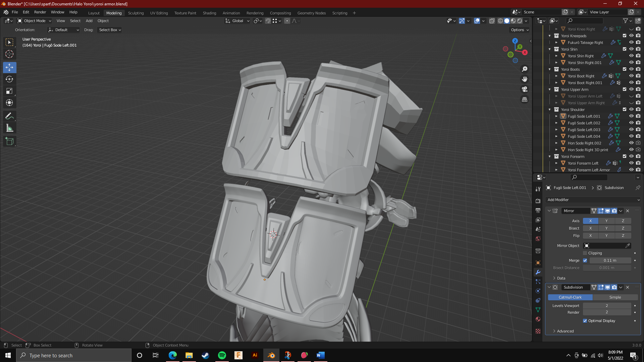Uncheck the Merge checkbox
The width and height of the screenshot is (644, 362).
pos(585,260)
